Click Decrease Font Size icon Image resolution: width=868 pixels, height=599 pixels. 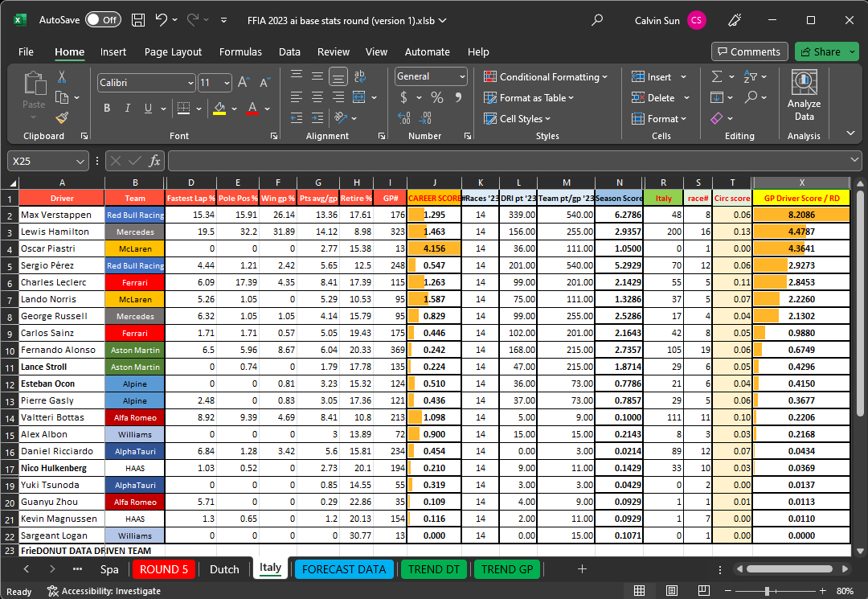click(x=264, y=83)
